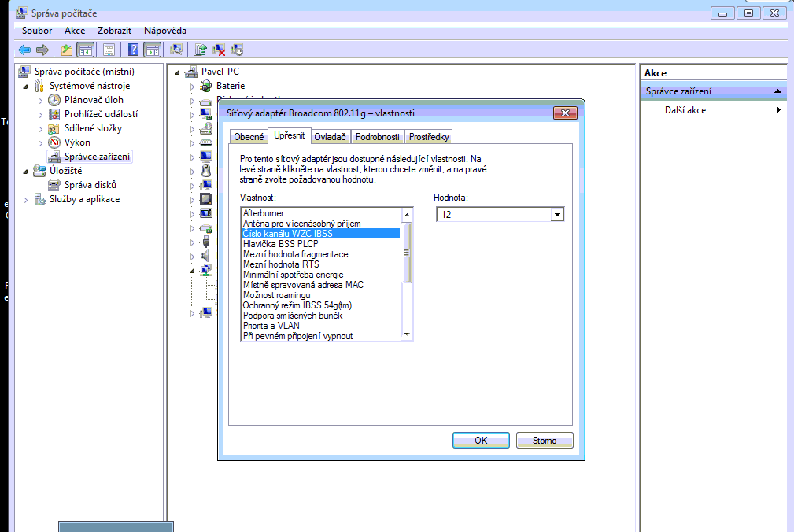Click the speaker sound icon in device tree

[205, 256]
